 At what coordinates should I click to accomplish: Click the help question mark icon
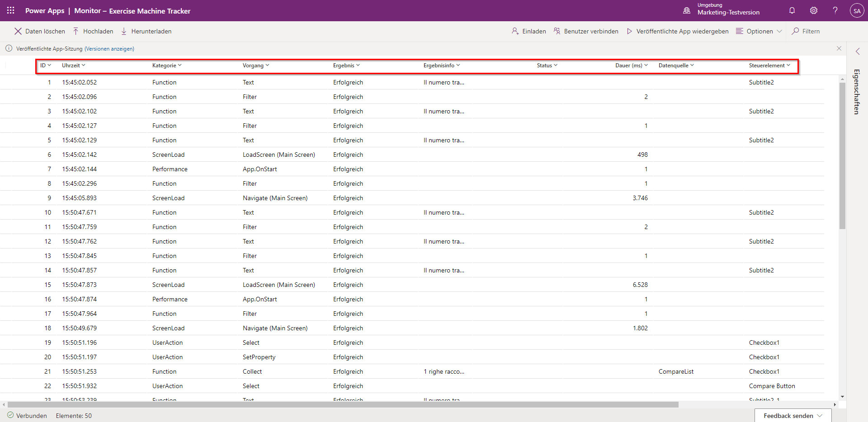tap(835, 10)
